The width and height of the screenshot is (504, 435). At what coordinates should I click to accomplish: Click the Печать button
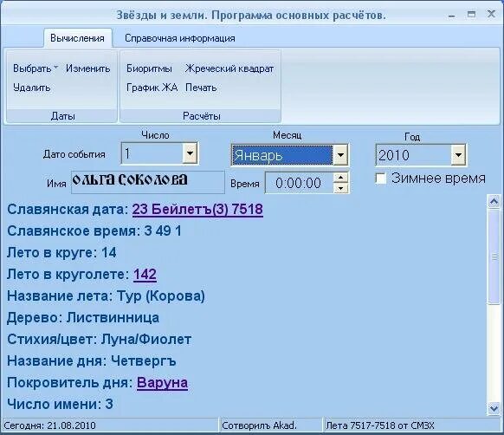(x=201, y=88)
